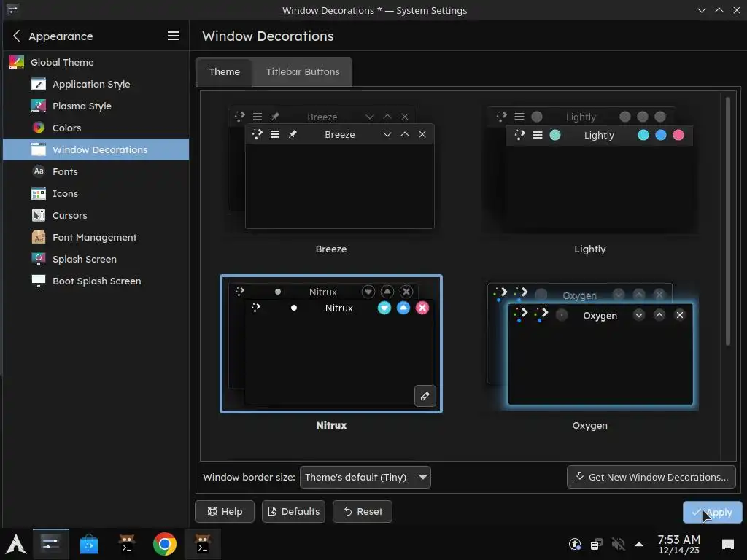Click the Defaults button
The height and width of the screenshot is (560, 747).
[x=293, y=511]
